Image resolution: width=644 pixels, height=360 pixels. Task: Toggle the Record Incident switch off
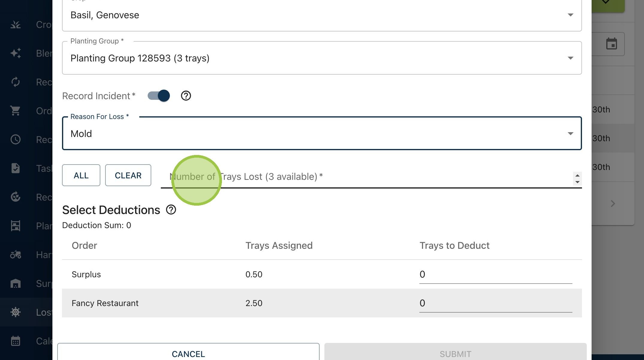159,96
